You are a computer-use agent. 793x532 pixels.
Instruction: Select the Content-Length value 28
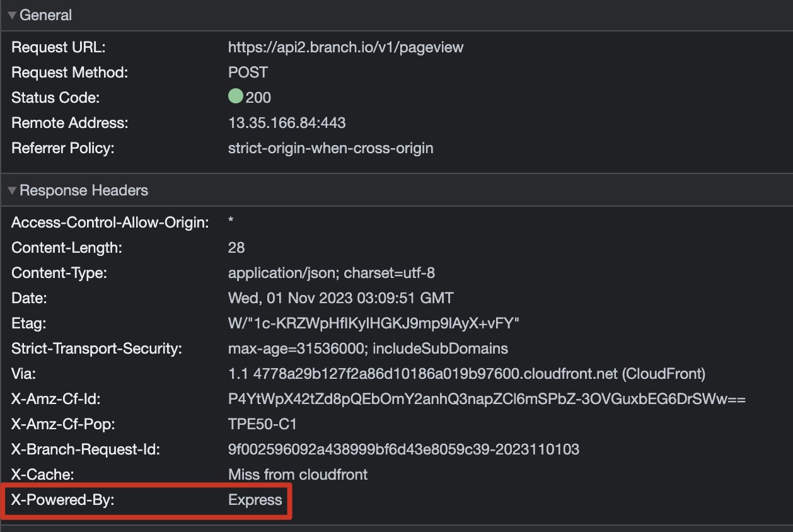[x=236, y=248]
